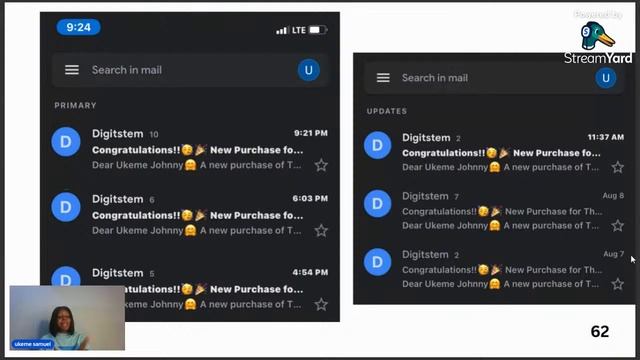Open Digitstem thread dated Aug 8
This screenshot has width=640, height=360.
click(x=494, y=211)
